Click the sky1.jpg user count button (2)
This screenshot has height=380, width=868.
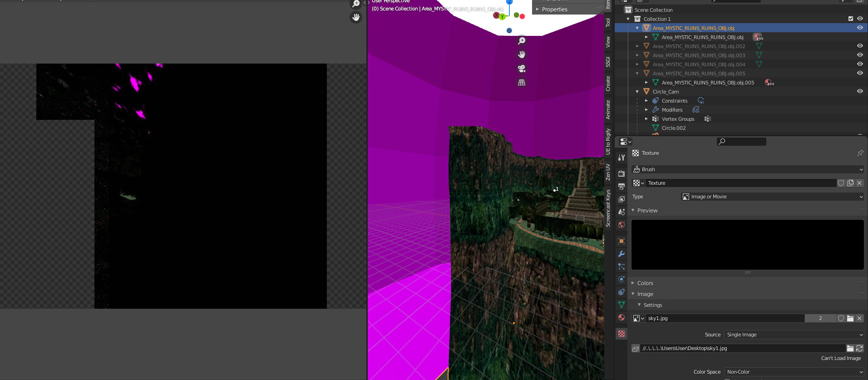(x=820, y=318)
